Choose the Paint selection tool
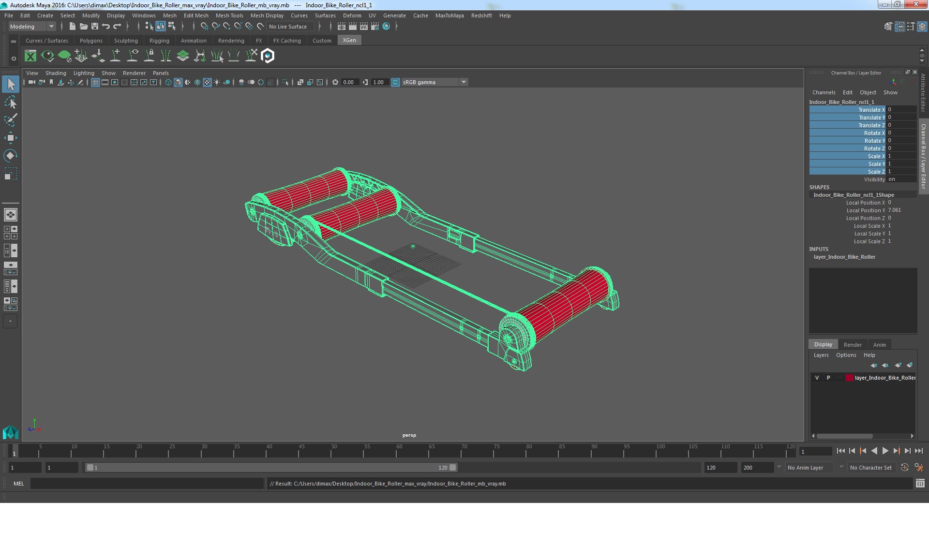This screenshot has height=560, width=929. pos(10,120)
